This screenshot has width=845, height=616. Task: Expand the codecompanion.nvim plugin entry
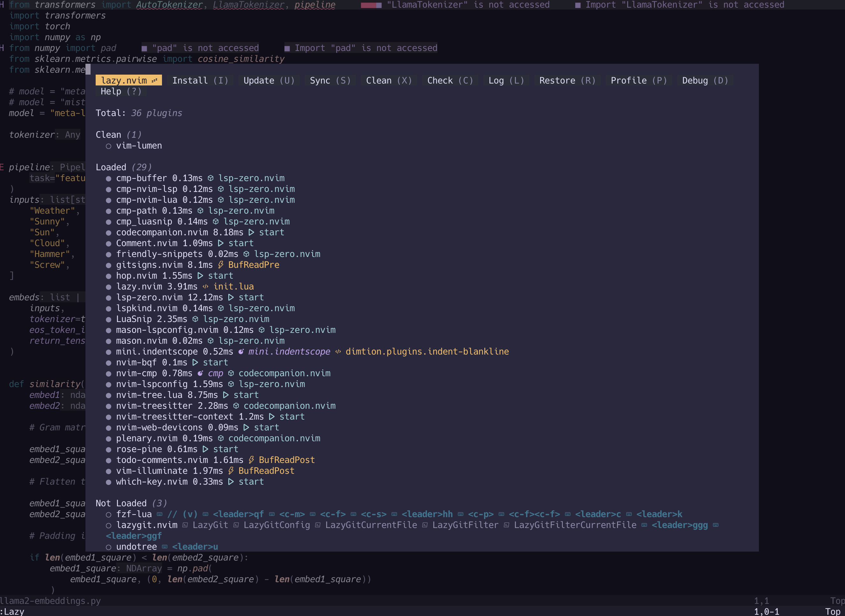click(195, 232)
